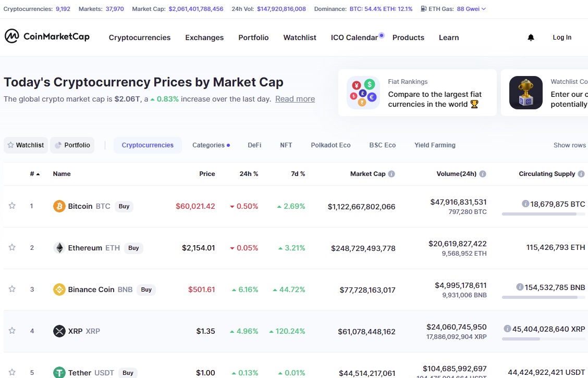The image size is (588, 378).
Task: Click the Tether coin icon
Action: pyautogui.click(x=59, y=372)
